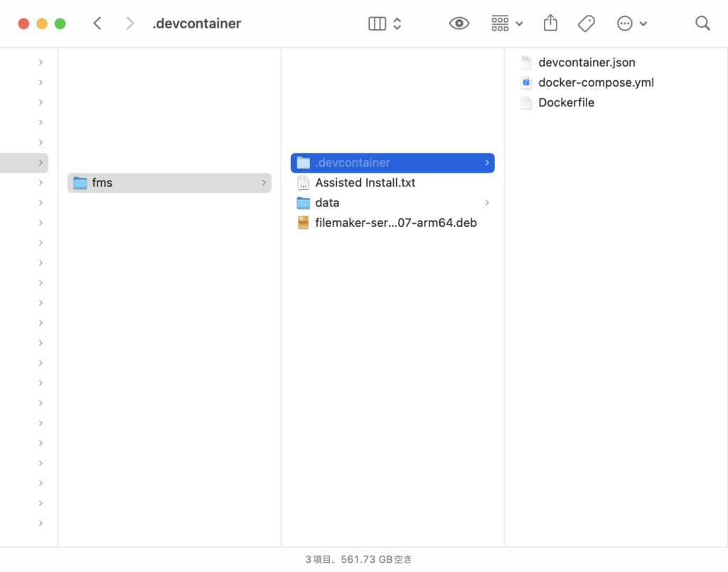
Task: Expand the data folder via its chevron
Action: 488,203
